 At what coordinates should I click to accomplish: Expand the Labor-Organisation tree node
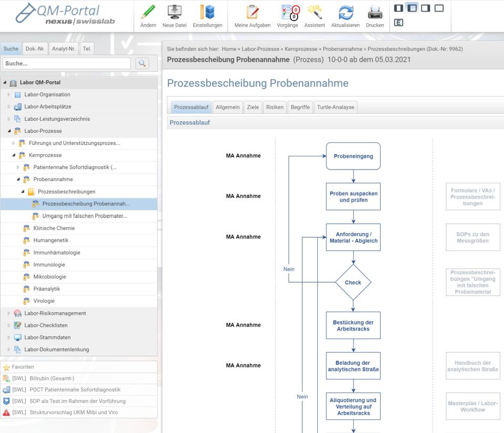tap(8, 95)
